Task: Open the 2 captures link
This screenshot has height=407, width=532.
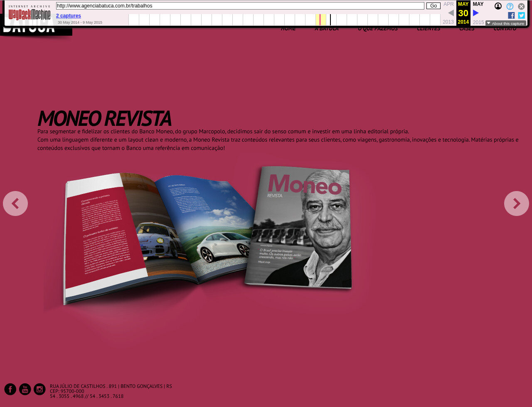Action: point(69,16)
